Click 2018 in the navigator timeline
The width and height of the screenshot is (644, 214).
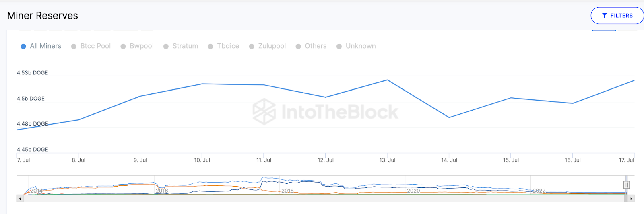coord(287,191)
